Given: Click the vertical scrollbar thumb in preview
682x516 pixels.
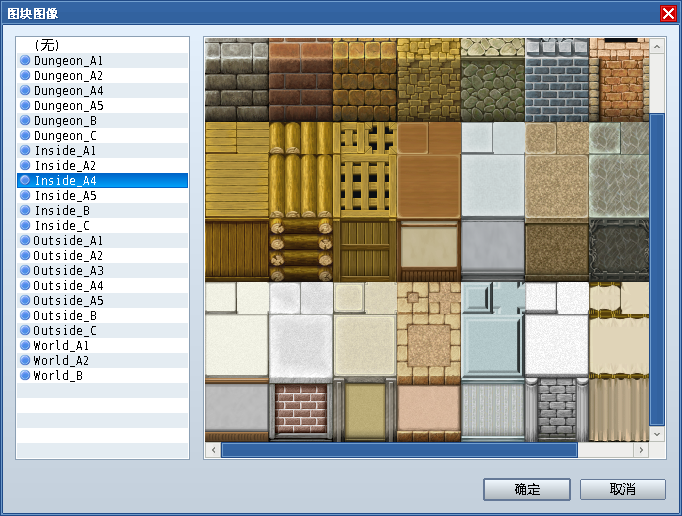Looking at the screenshot, I should pyautogui.click(x=657, y=269).
